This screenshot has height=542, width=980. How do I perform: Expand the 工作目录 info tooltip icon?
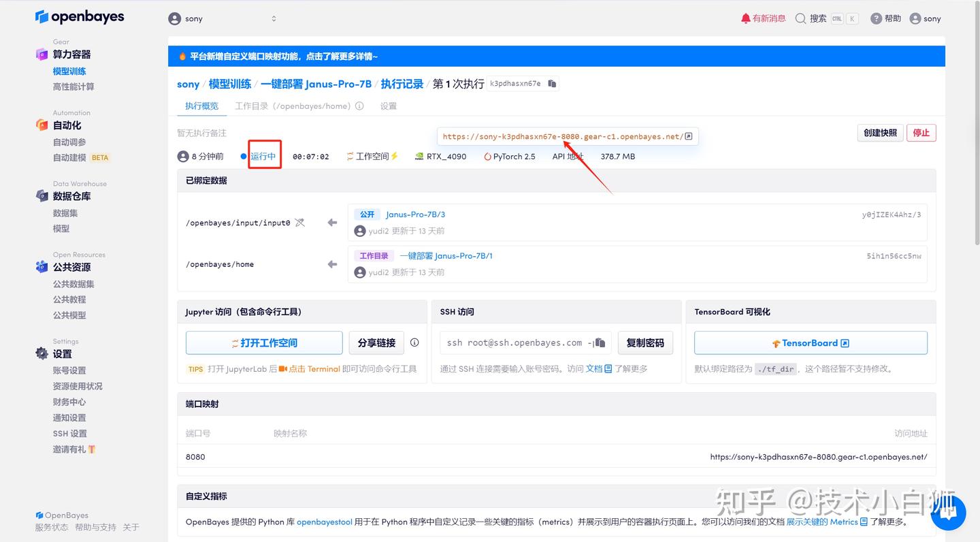point(359,106)
